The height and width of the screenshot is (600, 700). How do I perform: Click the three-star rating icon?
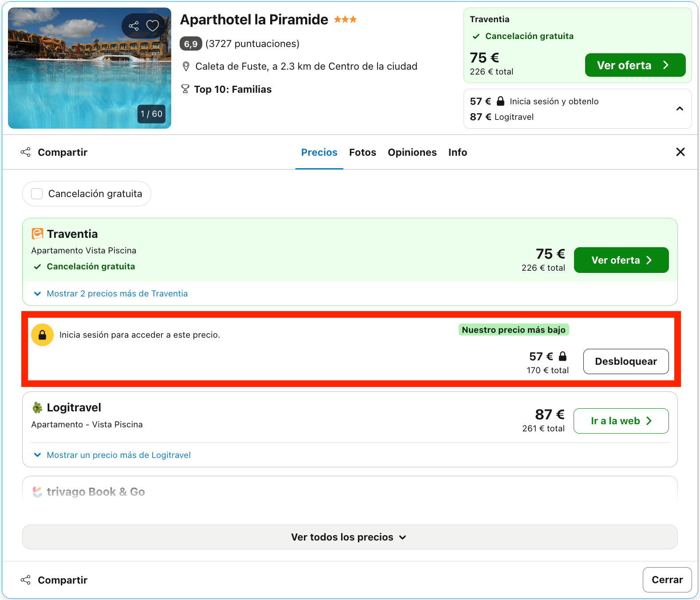point(345,20)
